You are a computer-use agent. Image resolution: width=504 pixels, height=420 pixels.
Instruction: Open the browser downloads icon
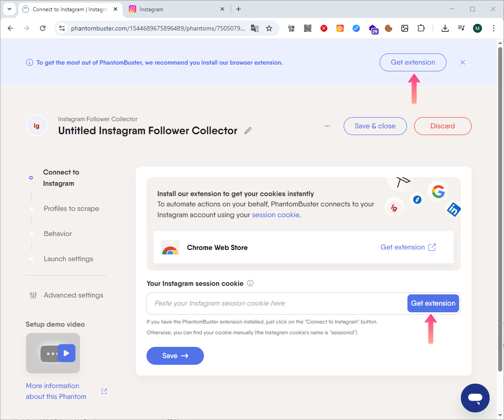(x=445, y=28)
